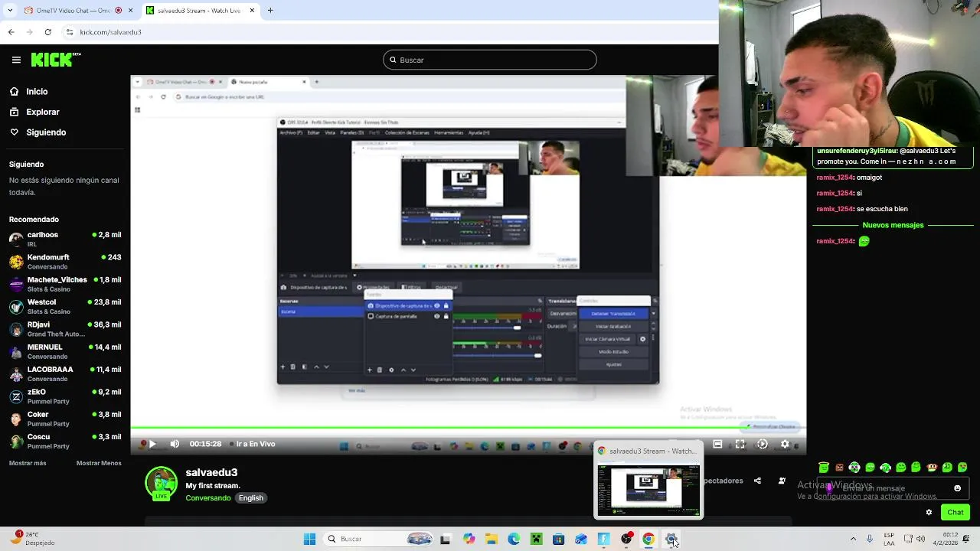Expand list with Mostrar más
980x551 pixels.
click(x=28, y=463)
